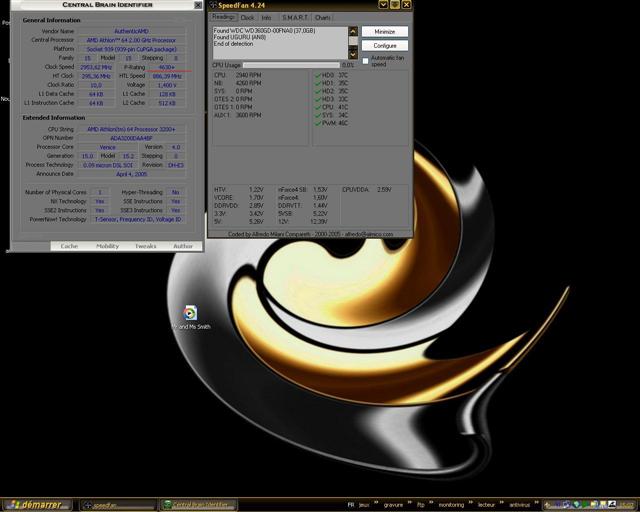Click the monitoring toolbar label on taskbar
The height and width of the screenshot is (512, 640).
pos(451,505)
